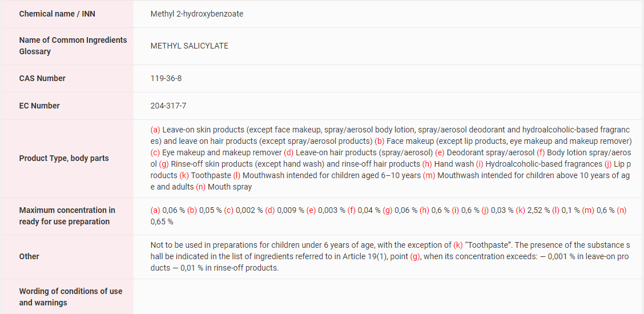The width and height of the screenshot is (644, 314).
Task: Click the "0,65 %" concentration value
Action: pos(162,222)
